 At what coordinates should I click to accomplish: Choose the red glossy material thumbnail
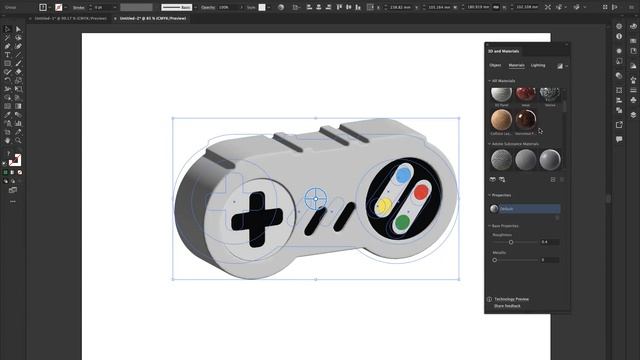click(x=526, y=95)
